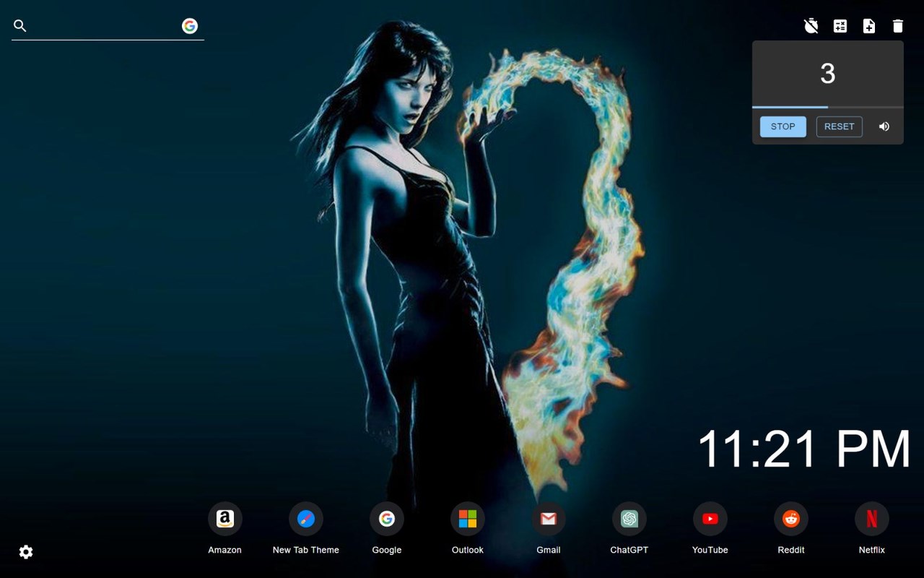Add a new note icon
Screen dimensions: 924x578
[869, 26]
